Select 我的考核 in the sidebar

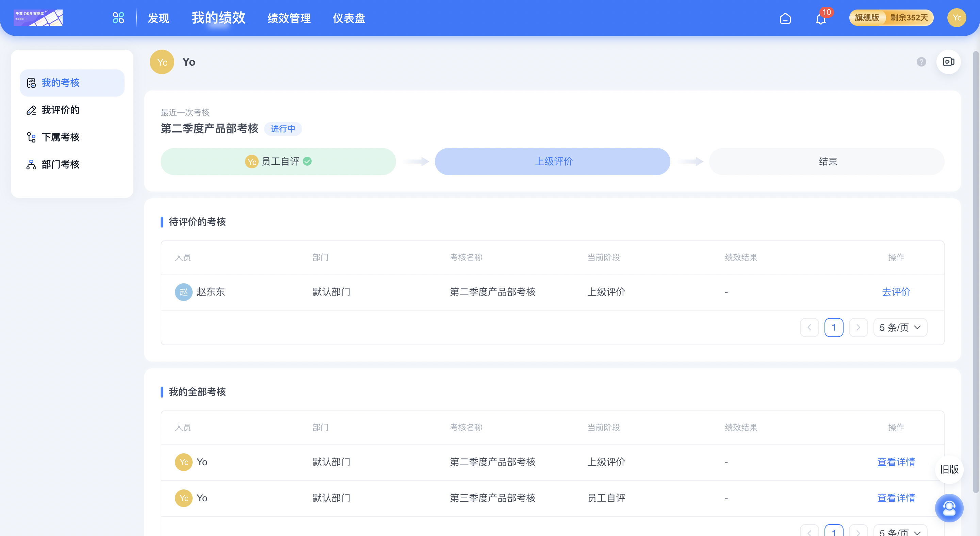[x=72, y=83]
